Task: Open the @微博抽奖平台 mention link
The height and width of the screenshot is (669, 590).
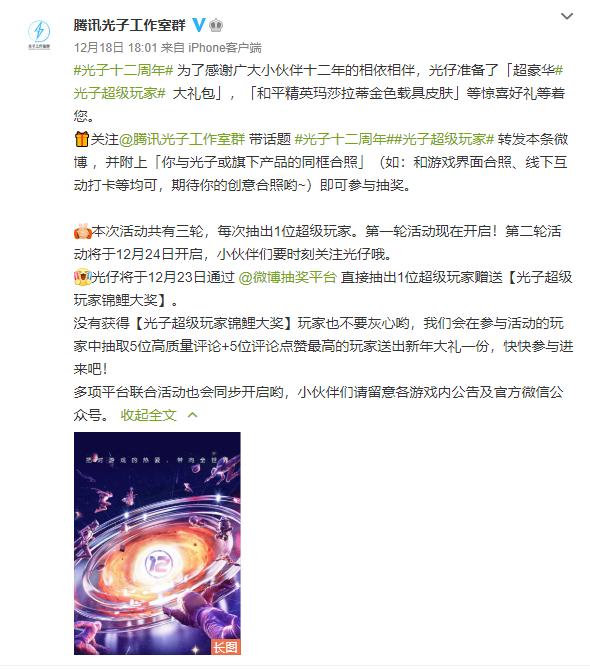Action: pyautogui.click(x=288, y=277)
